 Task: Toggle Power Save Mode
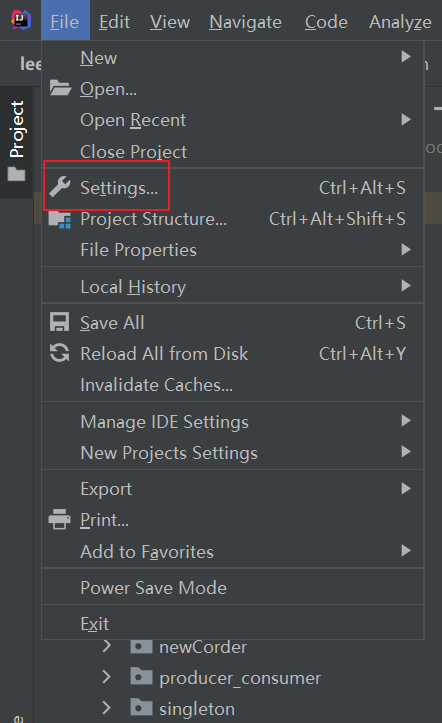click(x=233, y=587)
